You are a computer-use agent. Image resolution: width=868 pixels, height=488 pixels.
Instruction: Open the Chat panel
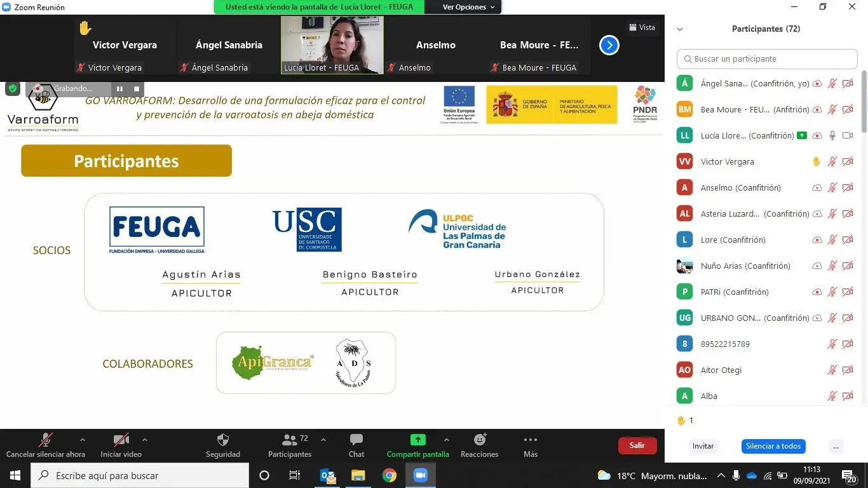coord(356,440)
